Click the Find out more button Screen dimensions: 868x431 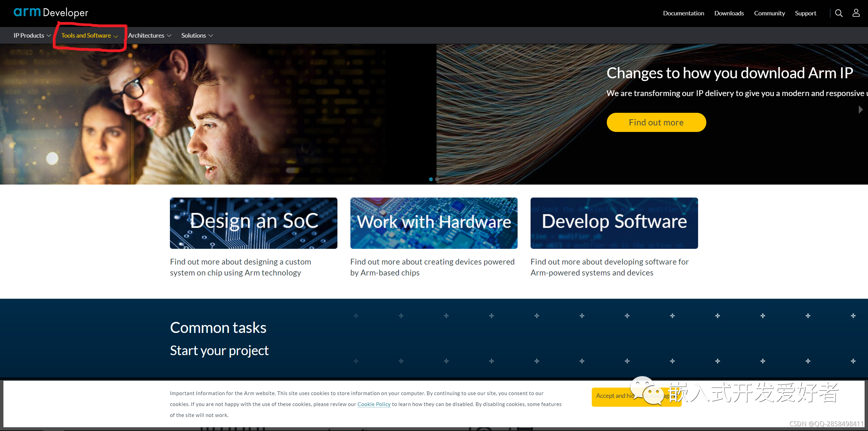[656, 122]
